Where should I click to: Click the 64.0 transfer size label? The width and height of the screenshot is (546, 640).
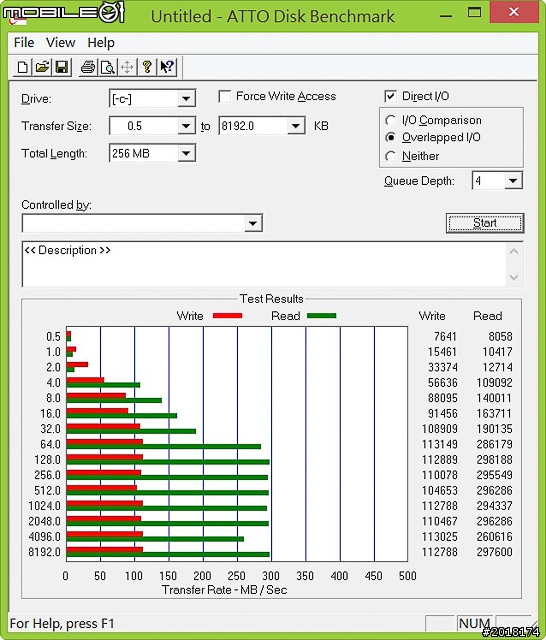[x=50, y=444]
